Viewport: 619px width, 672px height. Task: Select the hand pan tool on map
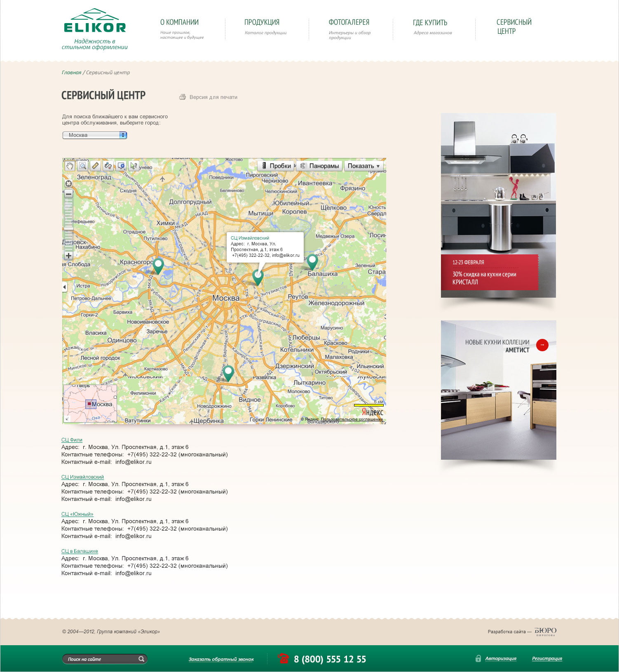70,166
